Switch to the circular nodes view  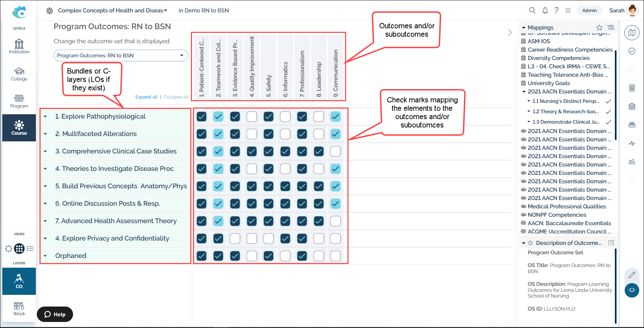[x=8, y=249]
